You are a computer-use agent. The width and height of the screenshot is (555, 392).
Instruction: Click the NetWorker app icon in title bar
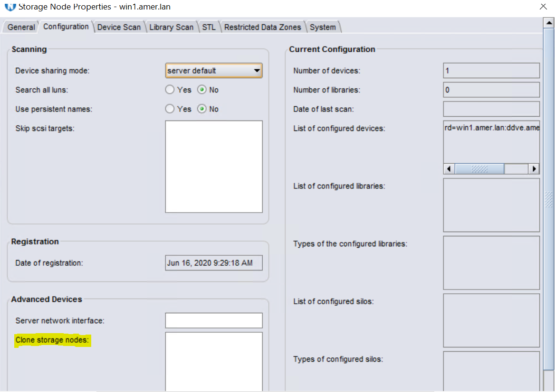click(10, 7)
